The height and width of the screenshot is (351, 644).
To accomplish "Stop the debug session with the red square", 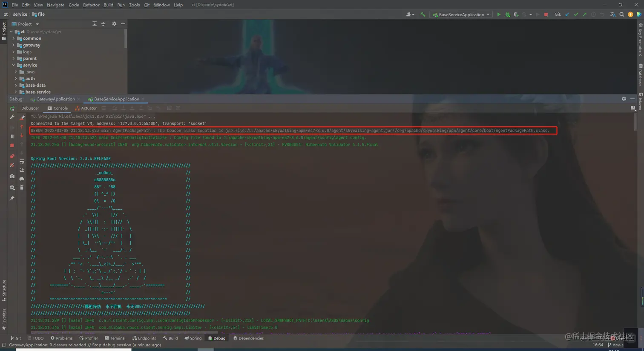I will click(12, 146).
